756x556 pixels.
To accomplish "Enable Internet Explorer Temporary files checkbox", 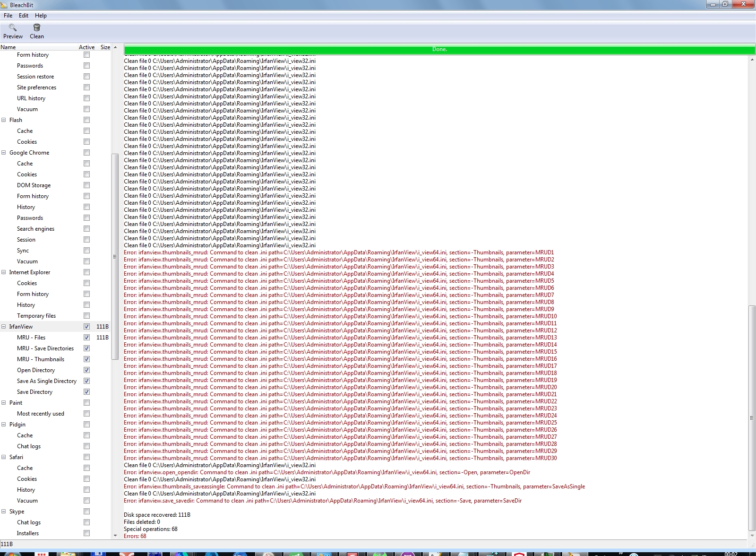I will coord(86,316).
